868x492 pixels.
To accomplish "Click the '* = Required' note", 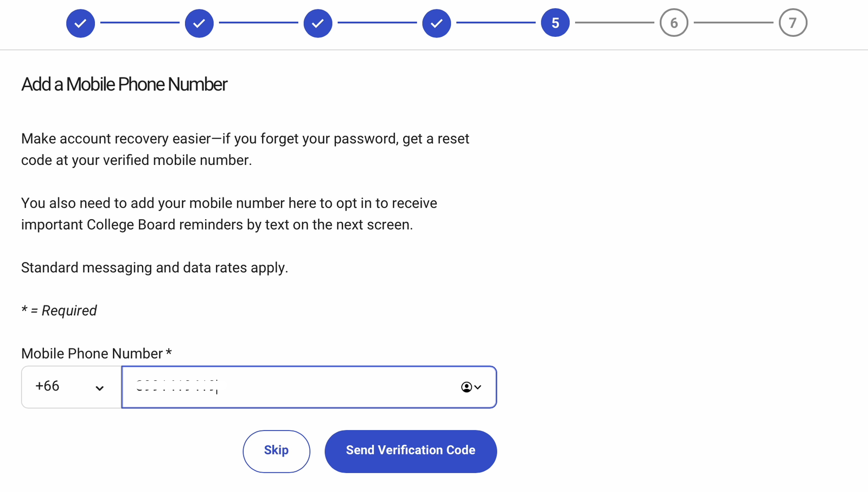I will (x=59, y=311).
